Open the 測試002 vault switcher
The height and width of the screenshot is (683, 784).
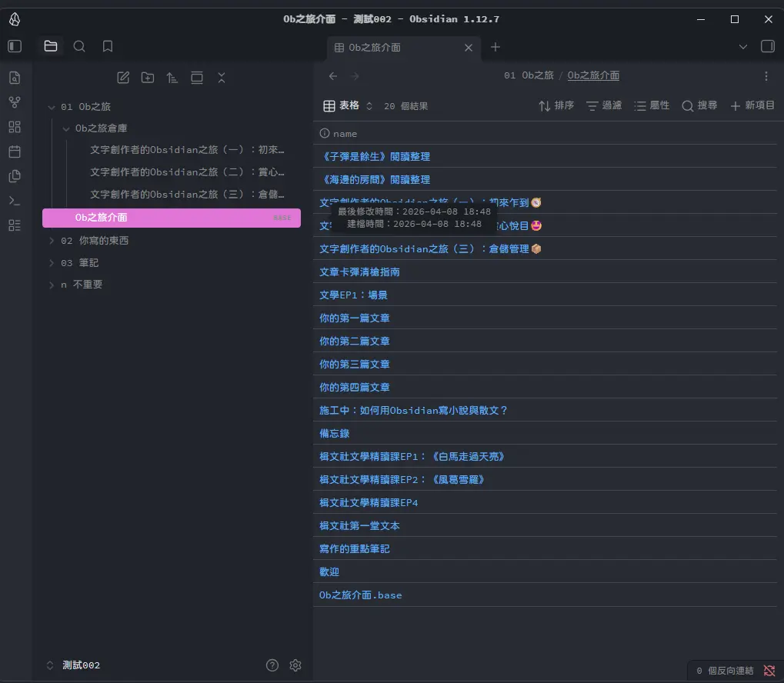[x=81, y=665]
